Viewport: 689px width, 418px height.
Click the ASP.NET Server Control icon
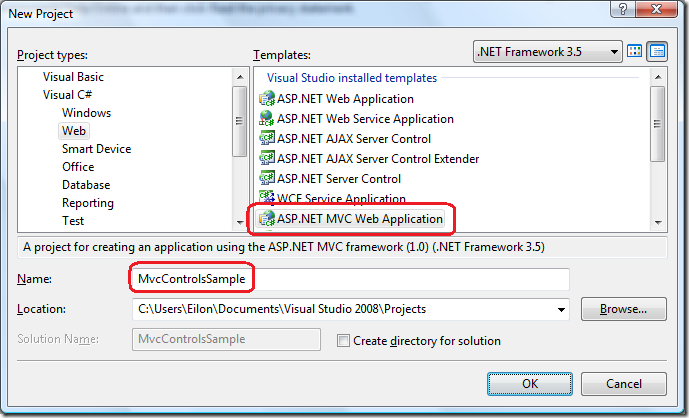(x=267, y=178)
